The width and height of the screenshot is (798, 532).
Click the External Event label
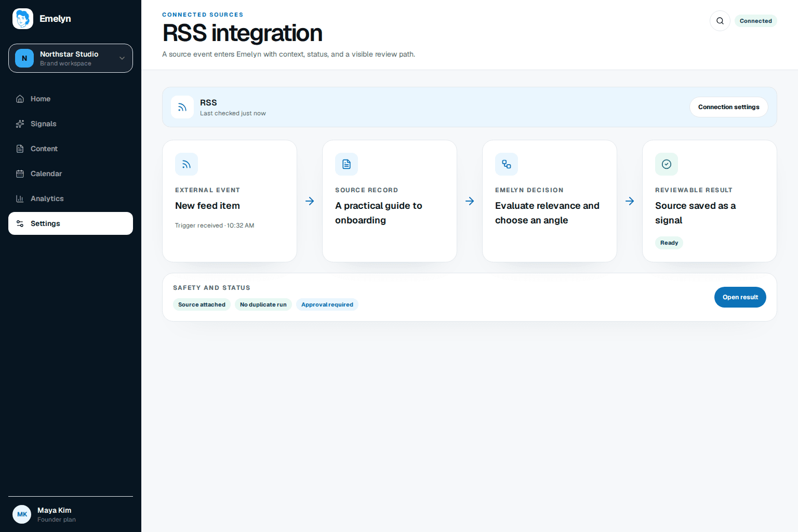[207, 190]
